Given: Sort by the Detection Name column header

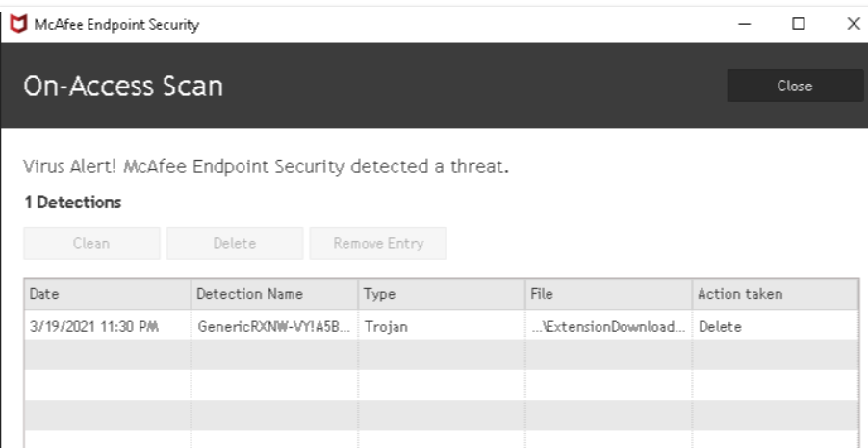Looking at the screenshot, I should point(274,294).
